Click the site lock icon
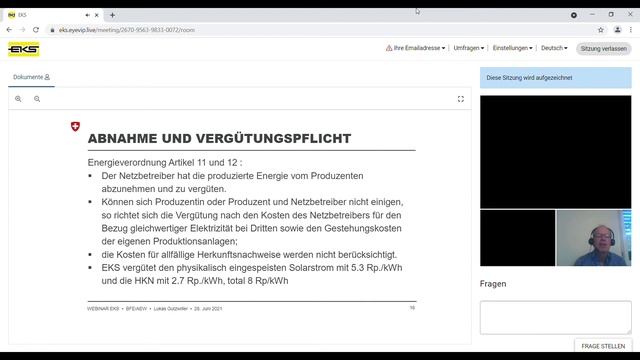The width and height of the screenshot is (640, 360). (52, 30)
